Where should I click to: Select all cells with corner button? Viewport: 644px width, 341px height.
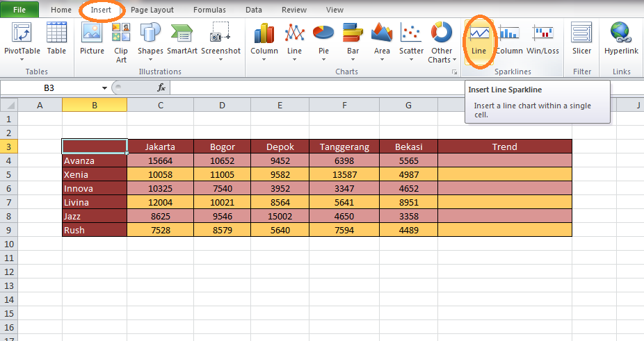[x=8, y=105]
